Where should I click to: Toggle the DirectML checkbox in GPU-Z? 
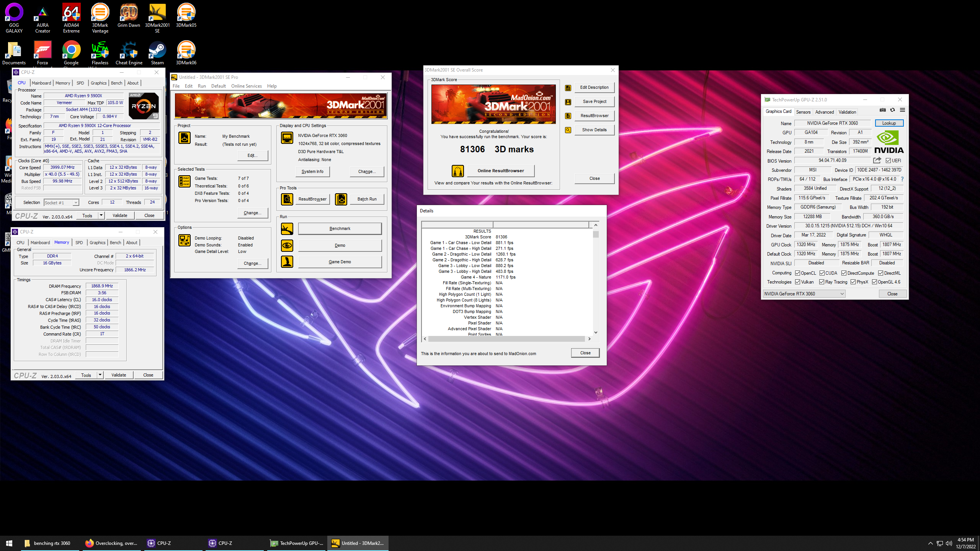[881, 273]
